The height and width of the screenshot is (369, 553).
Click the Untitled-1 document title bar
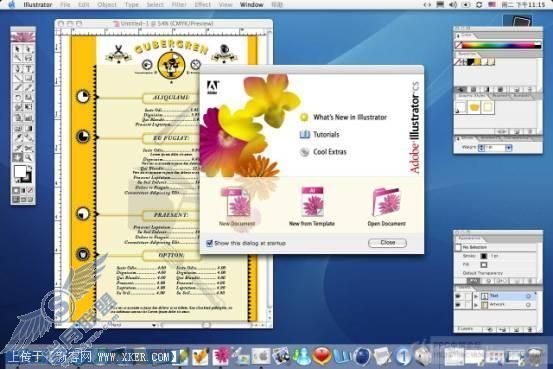[x=164, y=23]
